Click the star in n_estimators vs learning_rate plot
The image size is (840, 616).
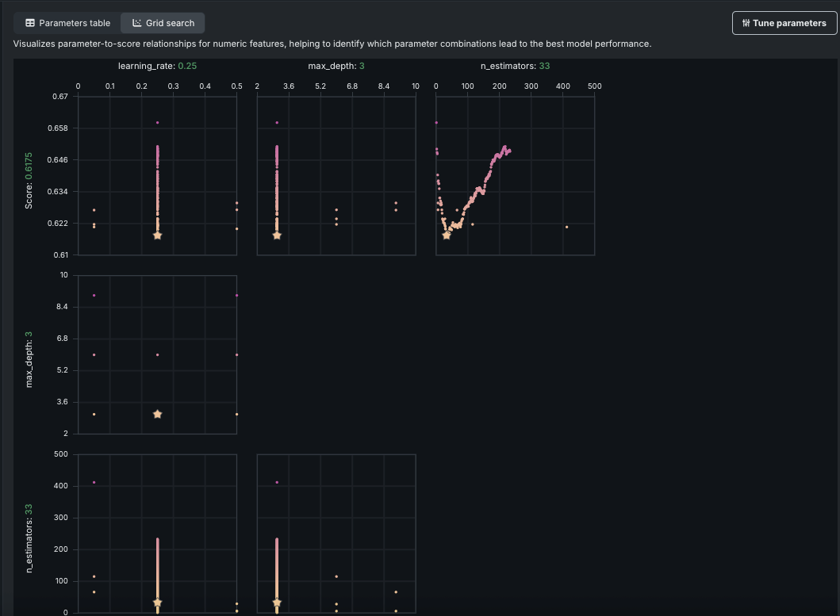click(157, 603)
